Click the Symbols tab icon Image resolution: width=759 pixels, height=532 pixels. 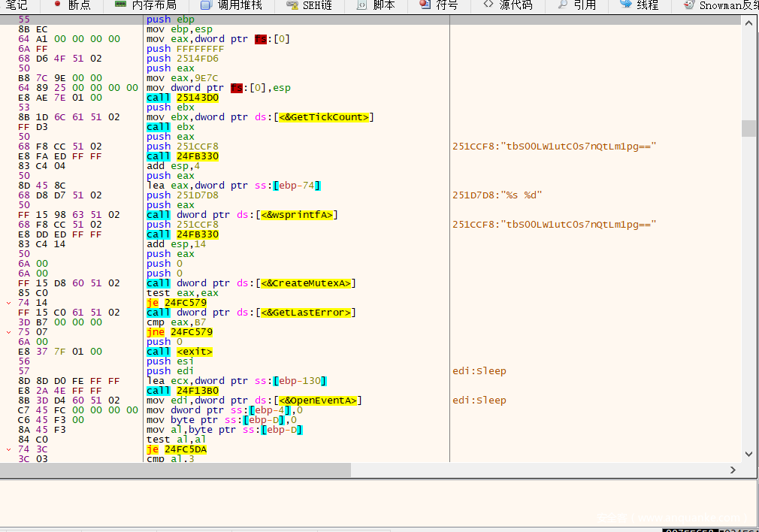click(425, 5)
